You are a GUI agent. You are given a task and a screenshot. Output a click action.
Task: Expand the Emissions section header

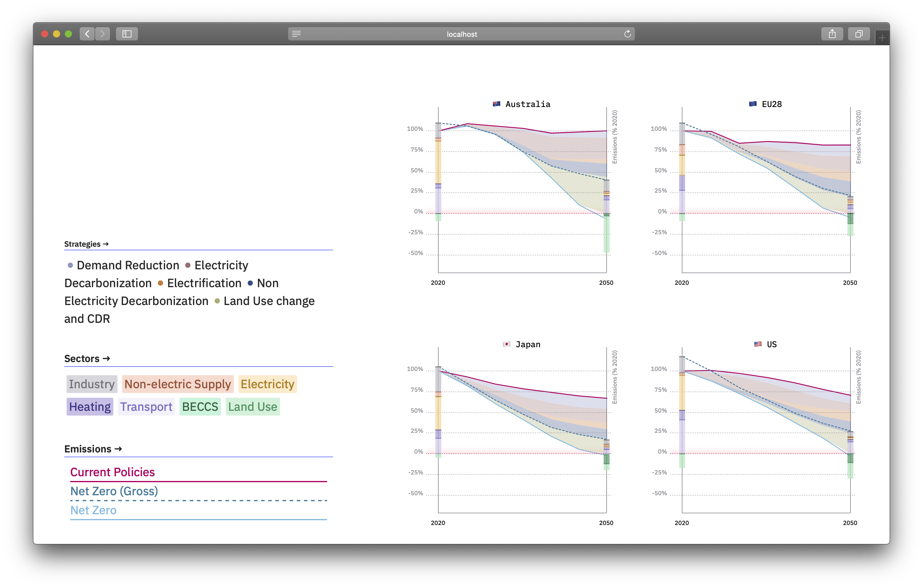point(93,449)
